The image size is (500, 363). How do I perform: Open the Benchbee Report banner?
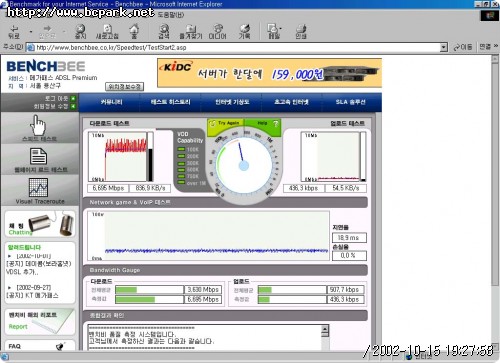coord(40,321)
